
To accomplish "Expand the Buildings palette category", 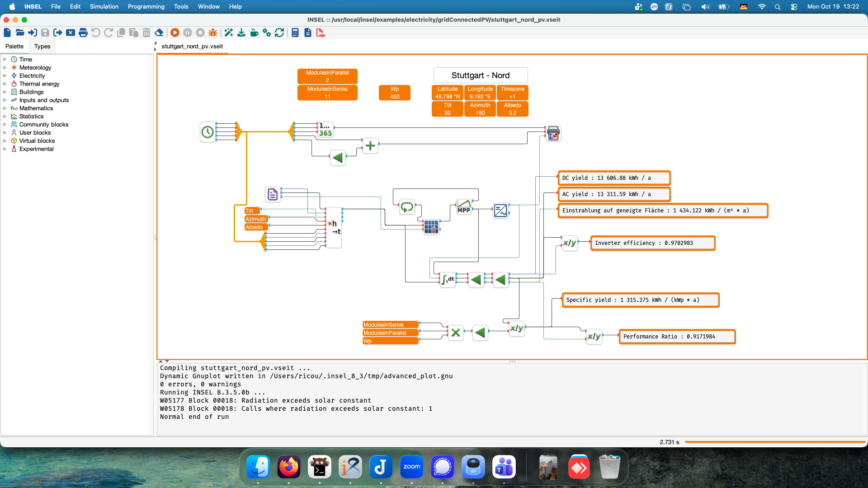I will pos(5,92).
